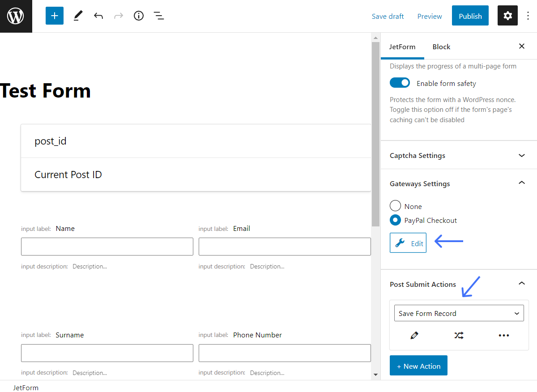Open the editor options three-dot menu
The image size is (537, 392).
(528, 16)
